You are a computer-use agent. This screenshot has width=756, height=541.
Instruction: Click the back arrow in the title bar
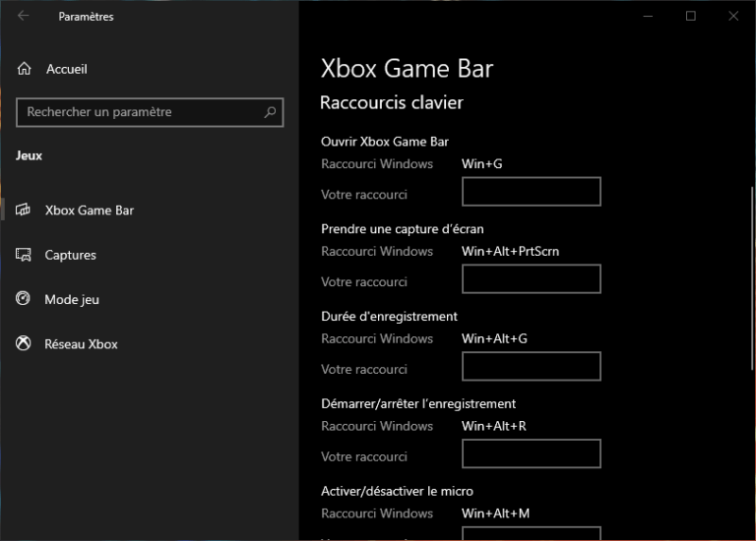point(24,16)
